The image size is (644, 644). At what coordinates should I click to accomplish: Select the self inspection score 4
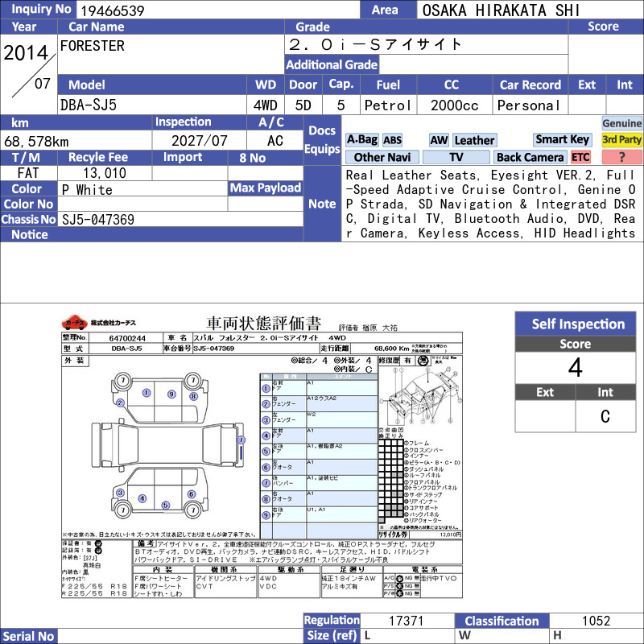576,367
